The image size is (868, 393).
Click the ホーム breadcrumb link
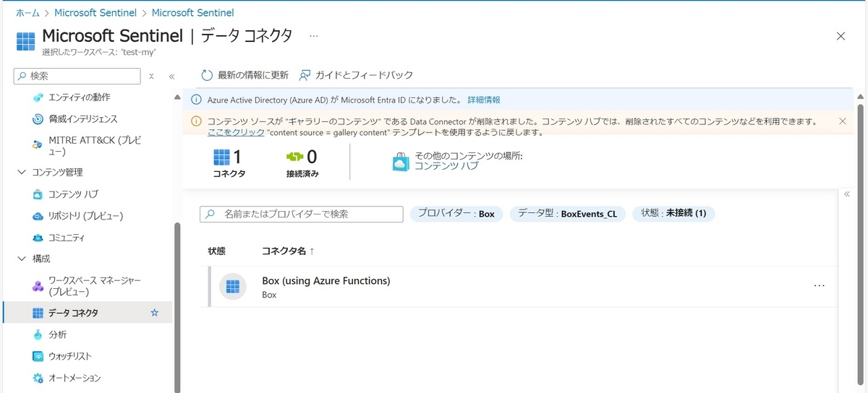(x=27, y=13)
